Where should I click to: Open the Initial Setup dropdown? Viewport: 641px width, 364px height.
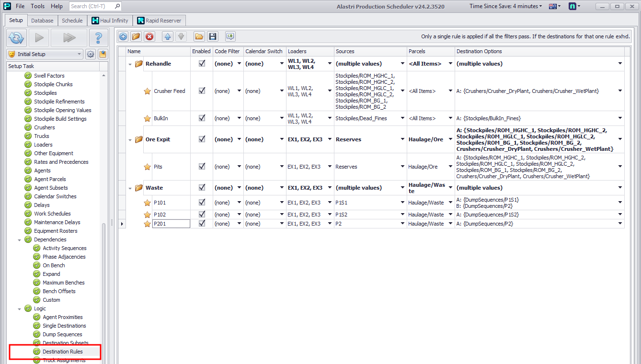pyautogui.click(x=79, y=54)
